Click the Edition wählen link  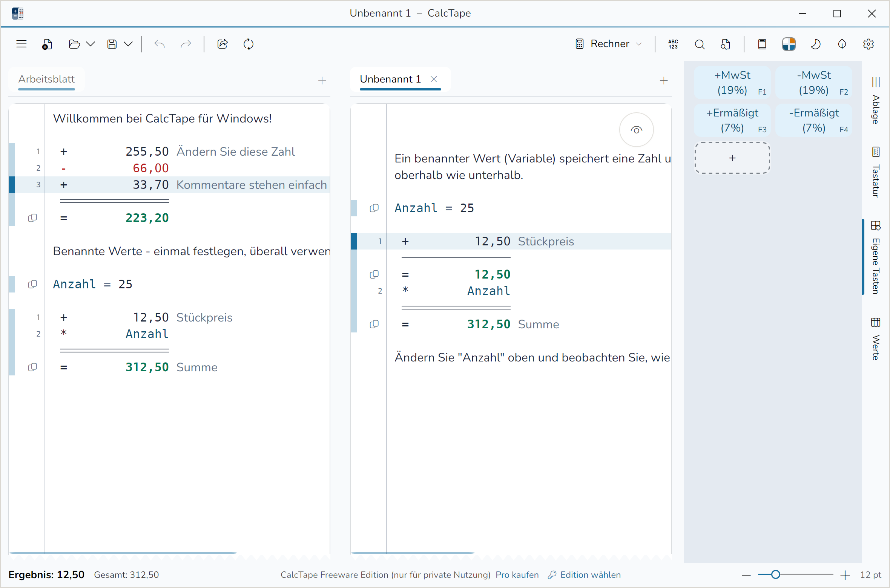585,575
